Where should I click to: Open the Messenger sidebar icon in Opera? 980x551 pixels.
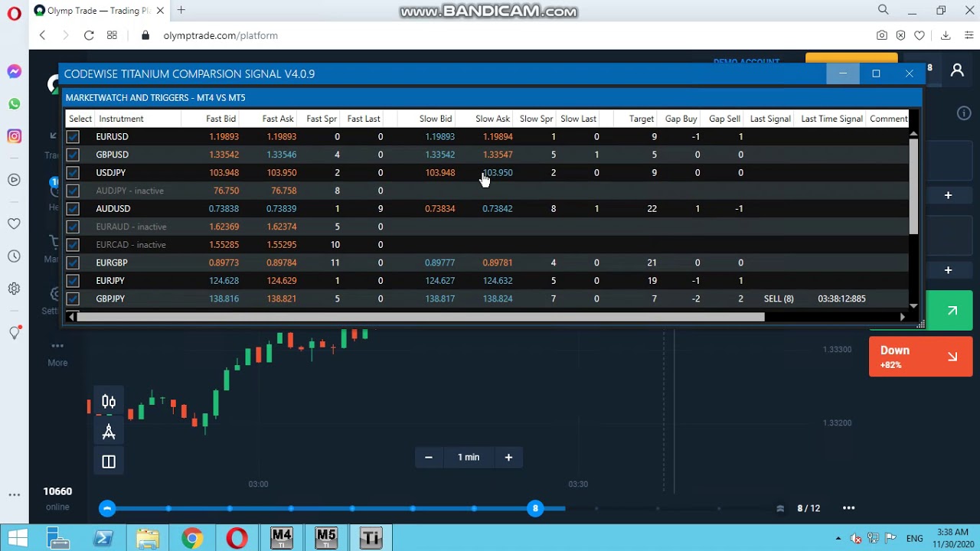coord(14,71)
